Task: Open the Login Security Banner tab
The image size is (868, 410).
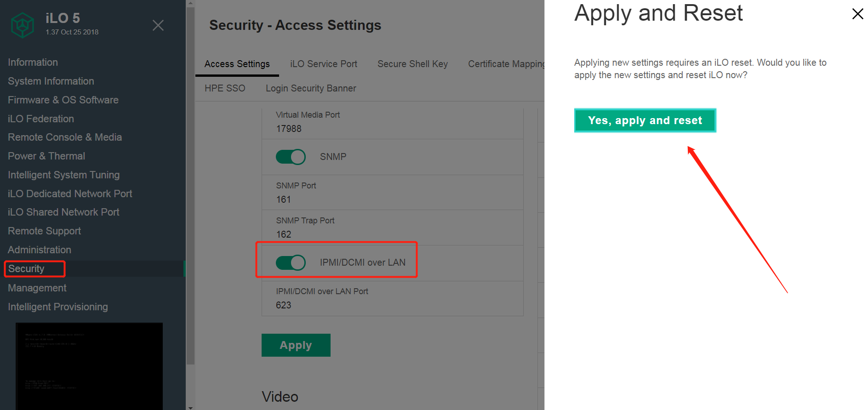Action: (x=311, y=88)
